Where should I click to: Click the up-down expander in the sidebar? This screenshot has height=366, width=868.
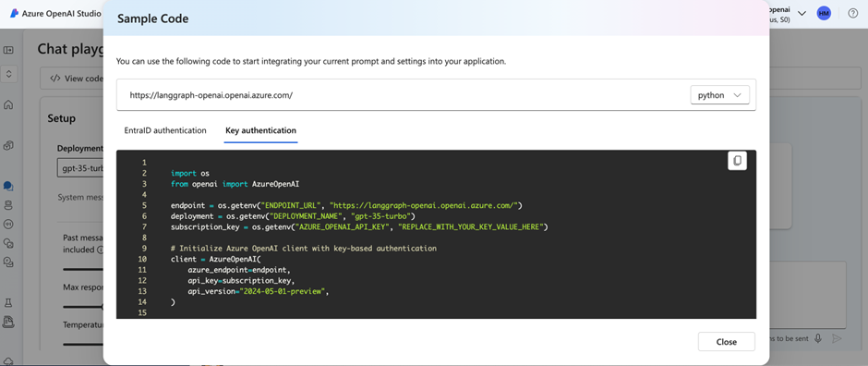pos(8,73)
